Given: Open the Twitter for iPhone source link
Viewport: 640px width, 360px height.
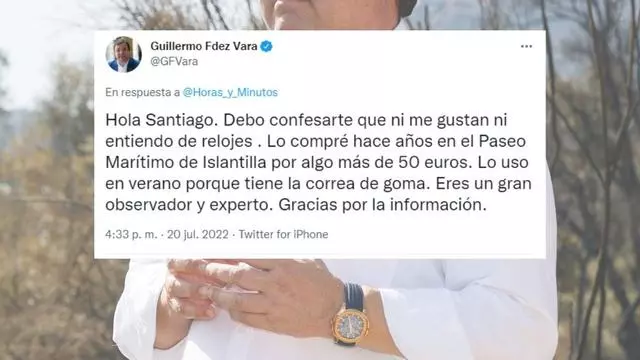Looking at the screenshot, I should (x=283, y=234).
